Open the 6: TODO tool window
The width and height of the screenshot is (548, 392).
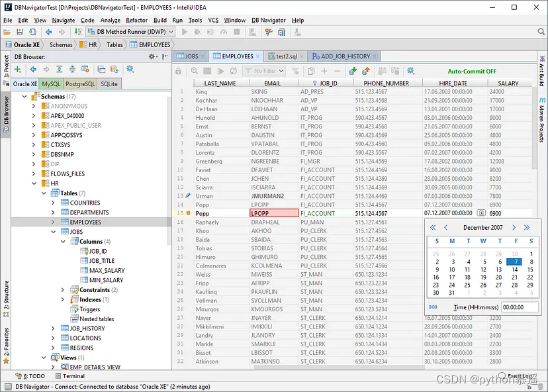(30, 376)
